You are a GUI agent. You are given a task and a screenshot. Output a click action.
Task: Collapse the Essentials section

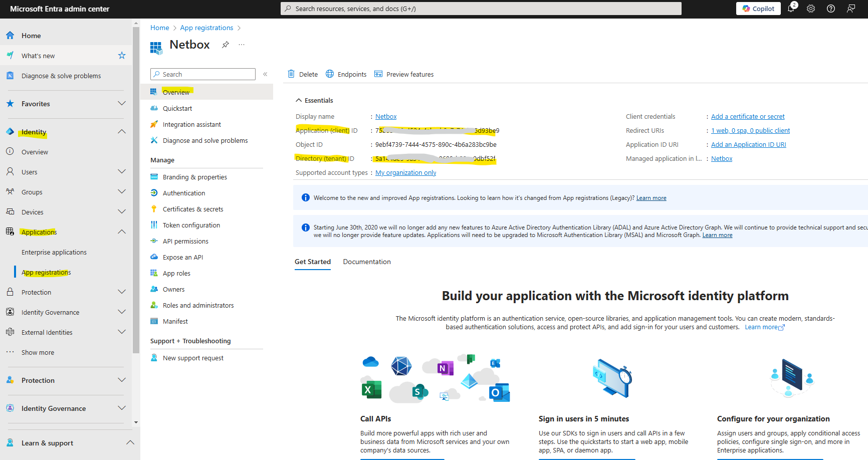[x=314, y=100]
